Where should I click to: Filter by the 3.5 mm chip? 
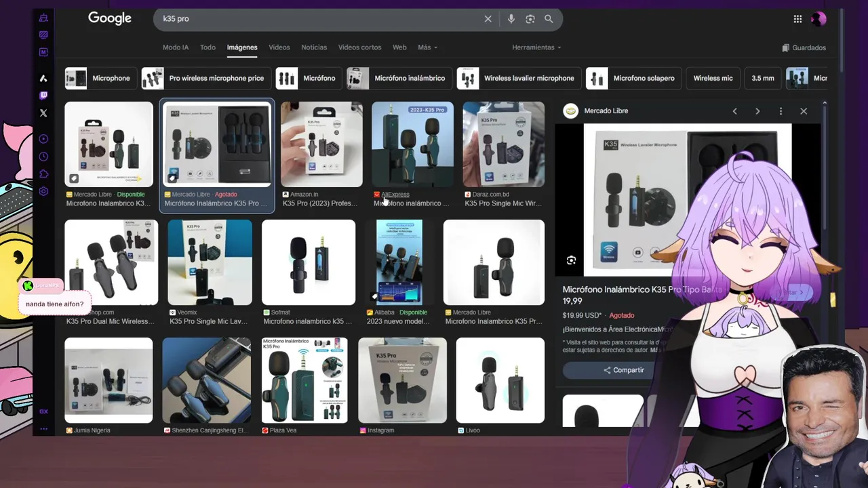coord(763,78)
